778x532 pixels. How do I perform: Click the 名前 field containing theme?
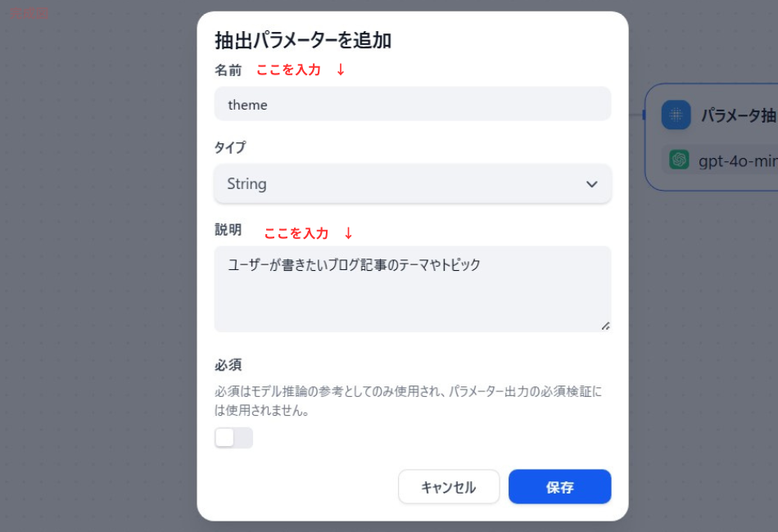click(413, 104)
